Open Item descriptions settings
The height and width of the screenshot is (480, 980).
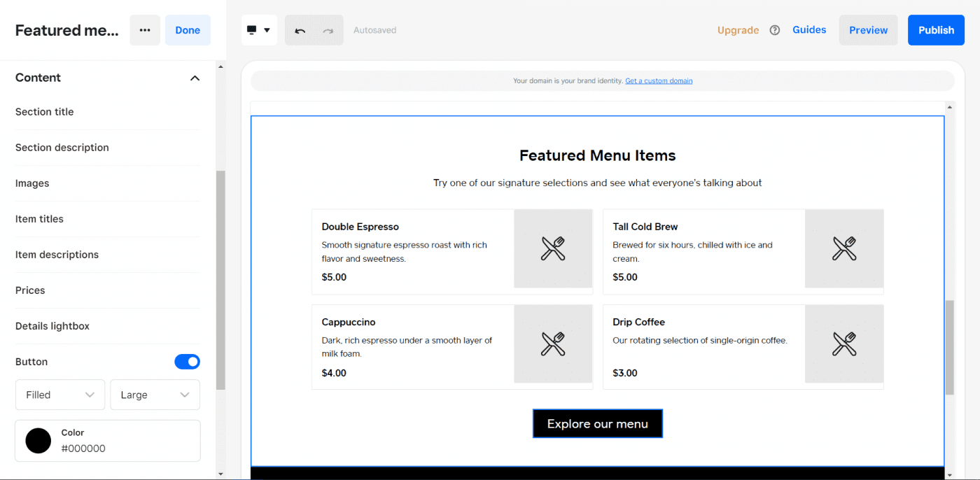(108, 255)
